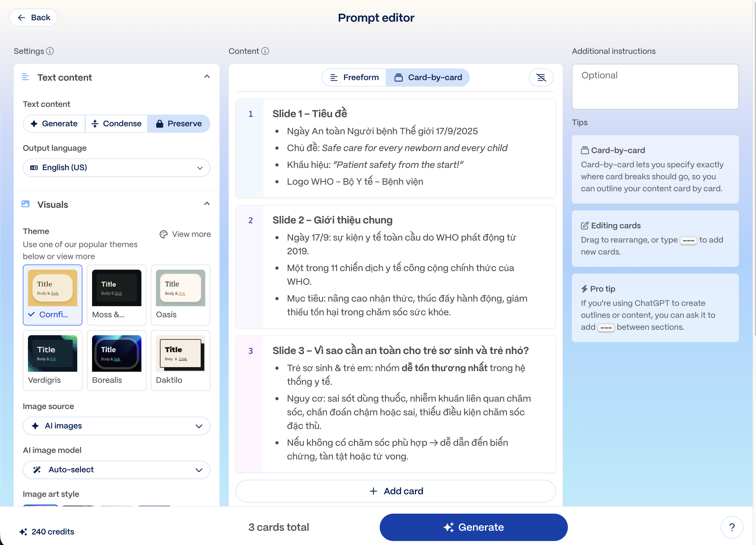Image resolution: width=756 pixels, height=545 pixels.
Task: Switch to the Freeform tab
Action: pos(354,78)
